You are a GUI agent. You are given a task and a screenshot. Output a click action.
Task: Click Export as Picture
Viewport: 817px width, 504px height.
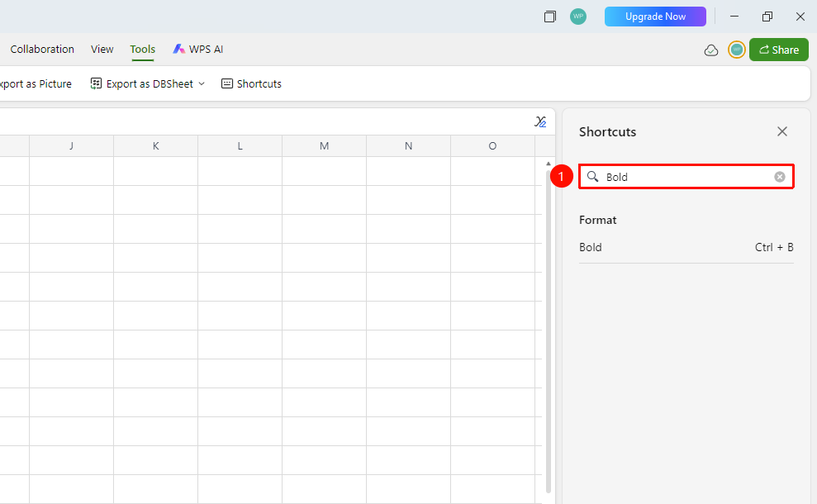point(36,83)
